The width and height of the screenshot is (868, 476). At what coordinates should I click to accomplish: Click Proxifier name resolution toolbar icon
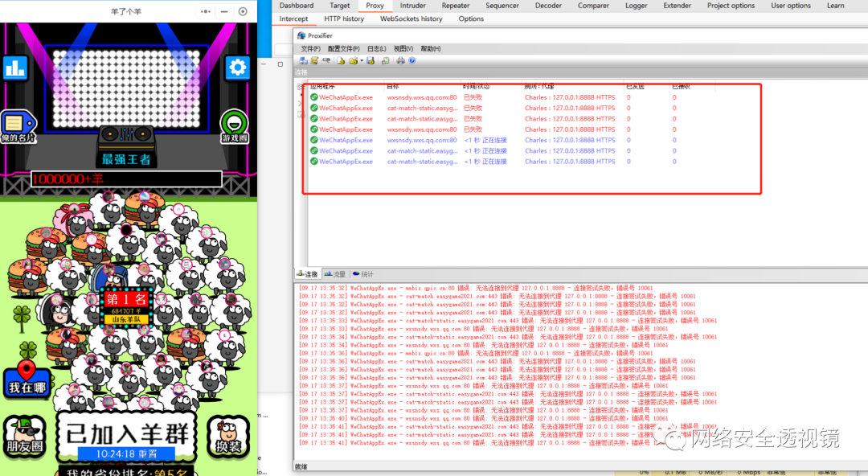[326, 59]
